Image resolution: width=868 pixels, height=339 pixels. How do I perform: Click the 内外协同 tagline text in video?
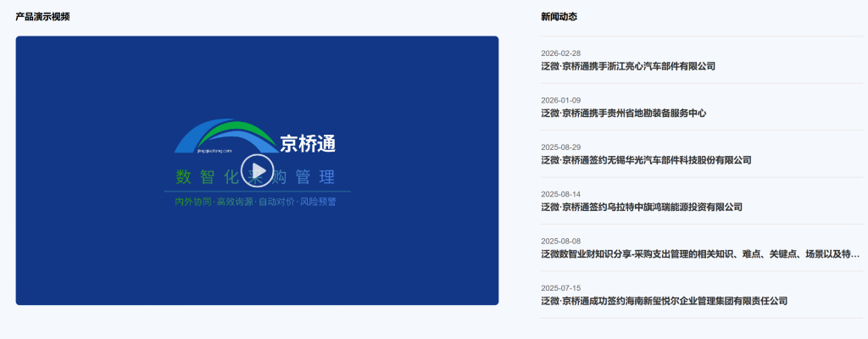point(193,203)
